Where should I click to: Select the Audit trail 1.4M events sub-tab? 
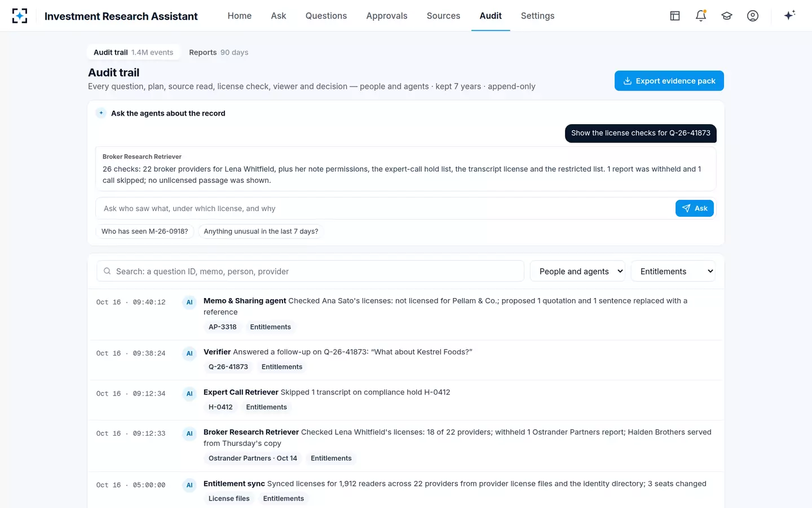coord(134,52)
